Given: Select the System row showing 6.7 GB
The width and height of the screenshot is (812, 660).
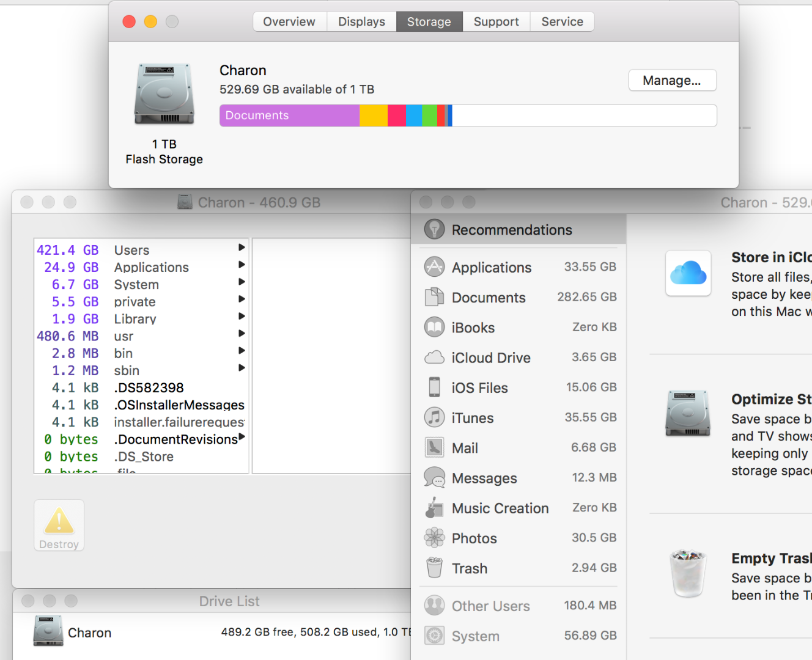Looking at the screenshot, I should pyautogui.click(x=141, y=284).
